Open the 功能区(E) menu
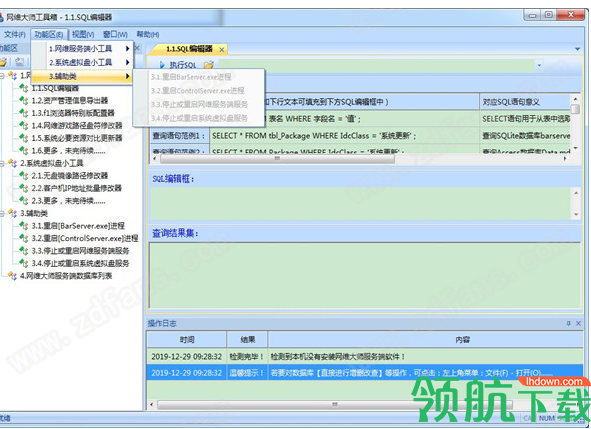 click(49, 35)
